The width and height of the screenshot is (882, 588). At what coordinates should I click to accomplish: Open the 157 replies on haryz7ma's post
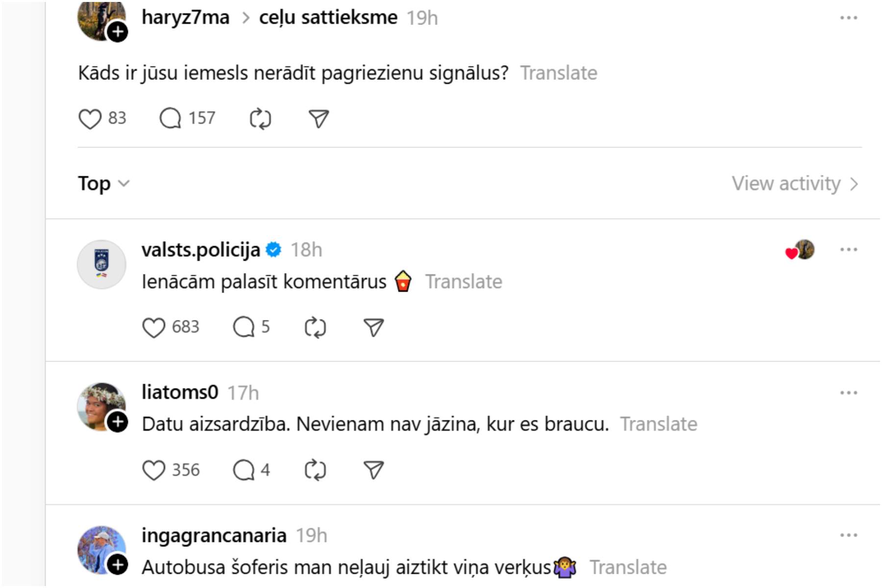pyautogui.click(x=171, y=119)
